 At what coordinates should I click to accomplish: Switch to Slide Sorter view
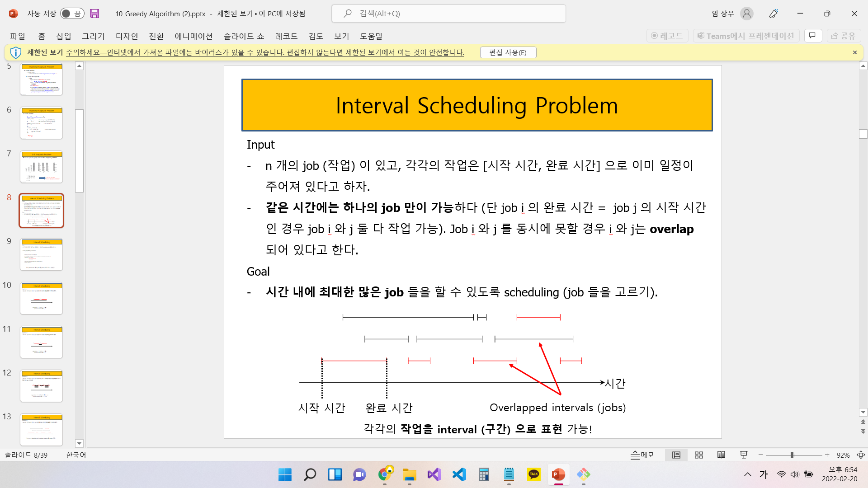coord(699,455)
